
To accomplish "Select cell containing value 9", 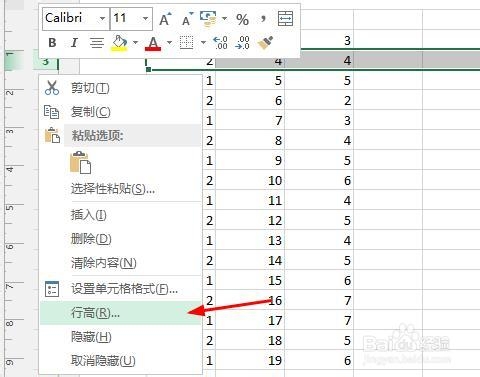I will (x=250, y=160).
